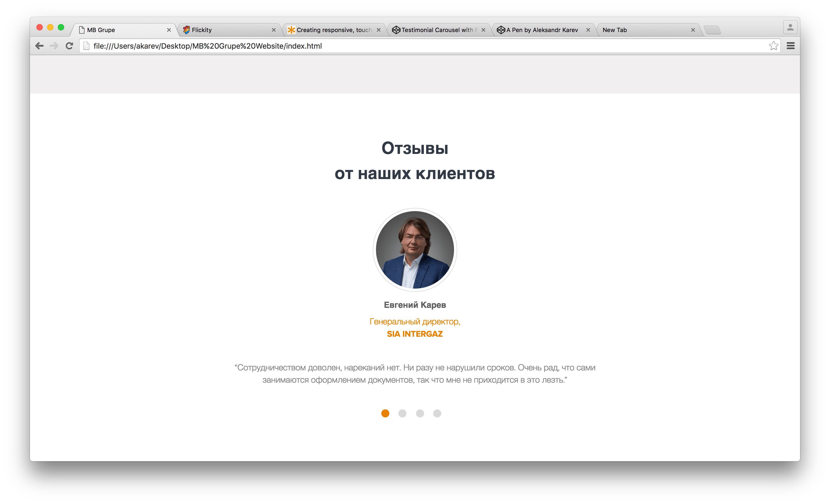Select the last carousel pagination dot
This screenshot has height=504, width=830.
point(437,413)
